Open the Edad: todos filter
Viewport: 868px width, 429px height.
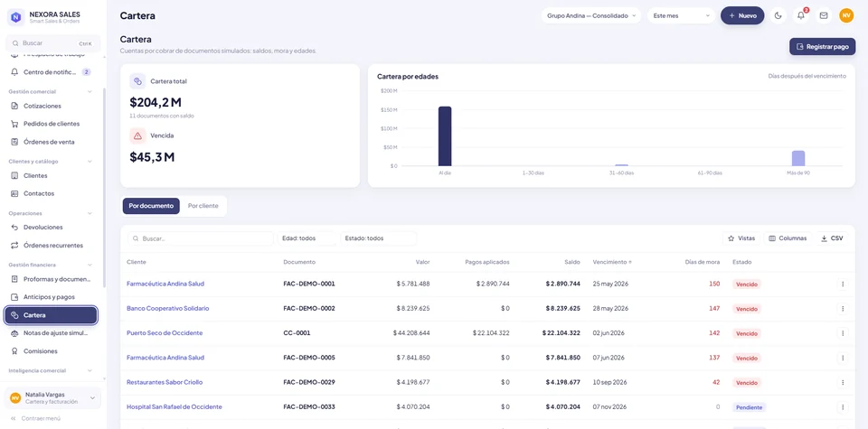coord(307,238)
